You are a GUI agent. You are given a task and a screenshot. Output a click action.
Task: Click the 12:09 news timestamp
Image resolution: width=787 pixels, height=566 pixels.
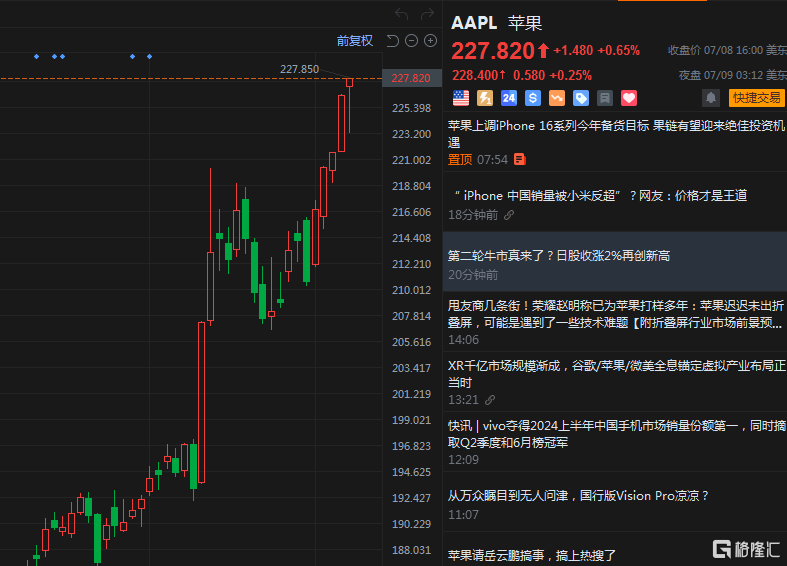coord(463,460)
